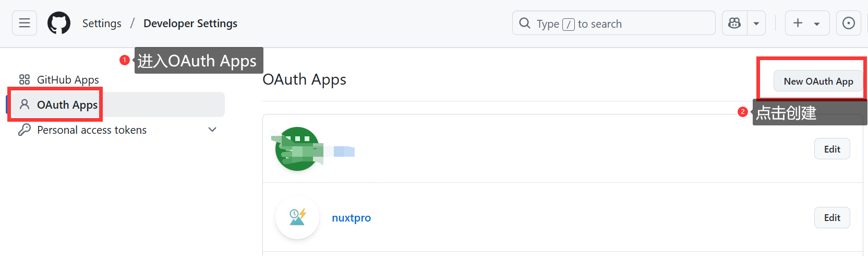Viewport: 868px width, 256px height.
Task: Open the plus 'Create new' dropdown
Action: (806, 23)
